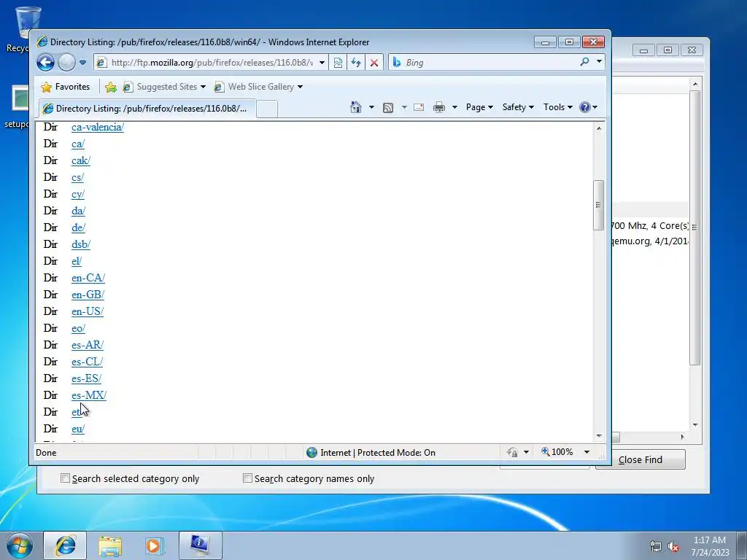Screen dimensions: 747x560
Task: Click the RSS Feeds icon
Action: 388,108
